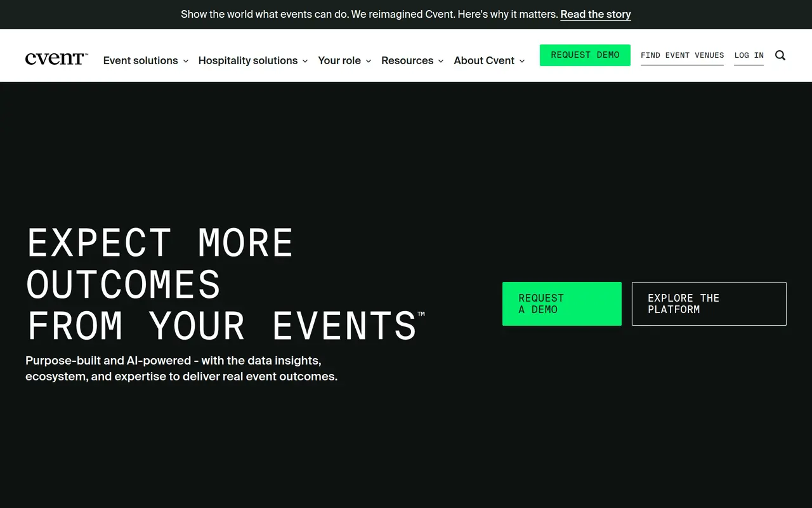Click the green Request a Demo hero button
Screen dimensions: 812x508
pyautogui.click(x=562, y=304)
